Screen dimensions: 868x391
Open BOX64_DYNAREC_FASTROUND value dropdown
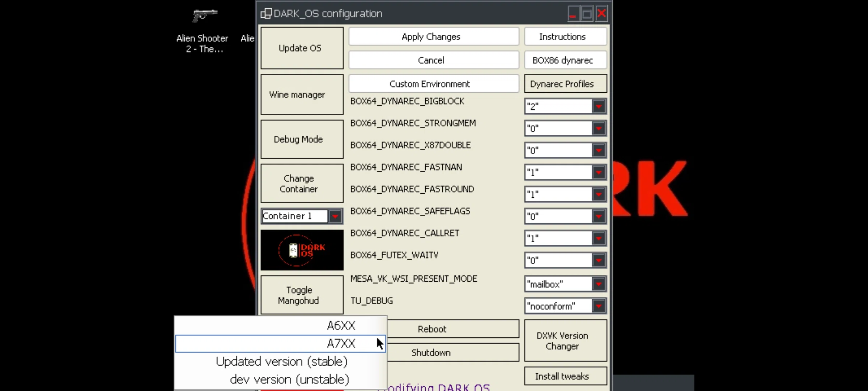[x=599, y=194]
